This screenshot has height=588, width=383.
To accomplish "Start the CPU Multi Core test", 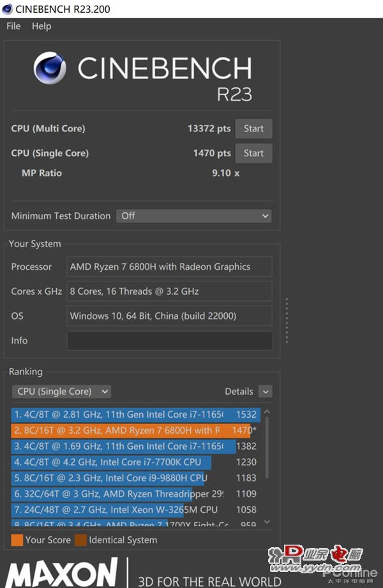I will click(253, 129).
